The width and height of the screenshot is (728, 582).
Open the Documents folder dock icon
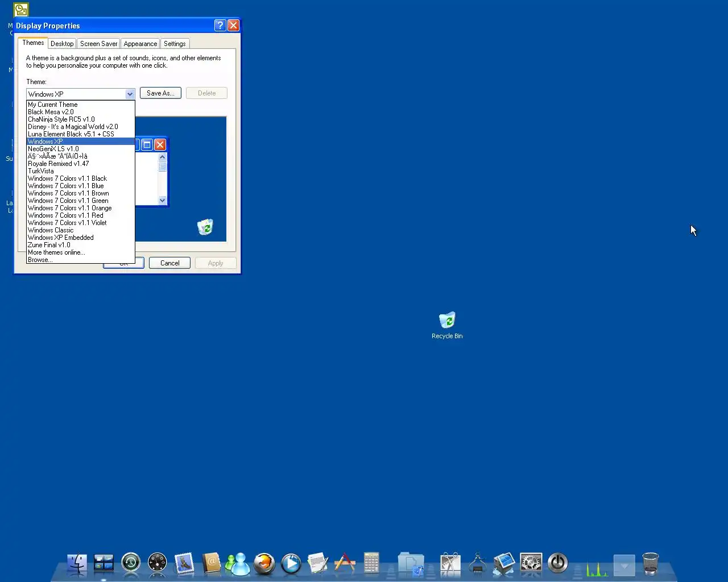coord(411,563)
